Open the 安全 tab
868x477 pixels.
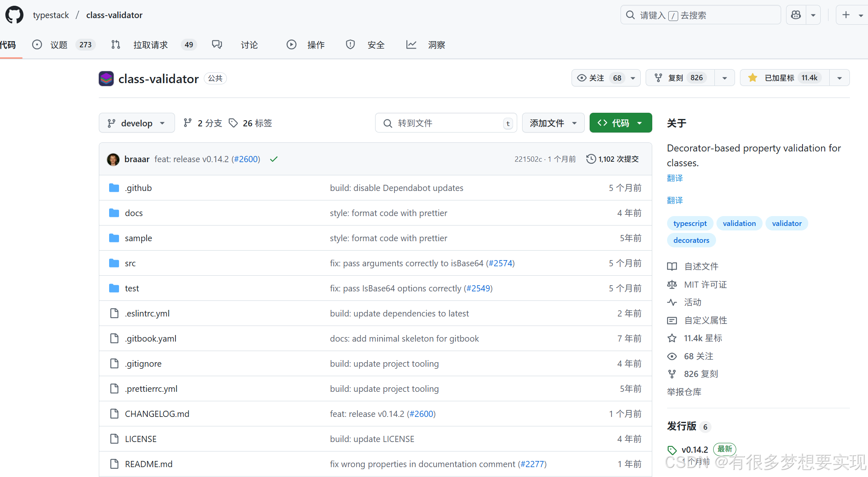tap(365, 45)
